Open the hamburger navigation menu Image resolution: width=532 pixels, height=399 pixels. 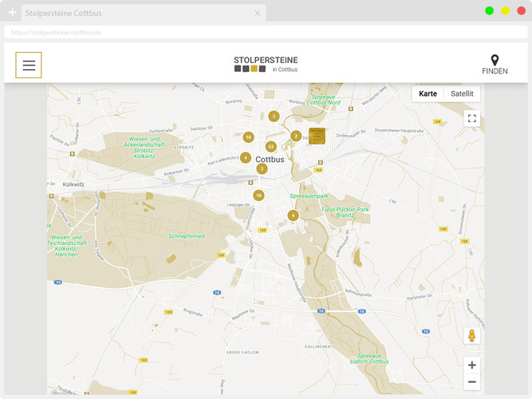click(29, 65)
